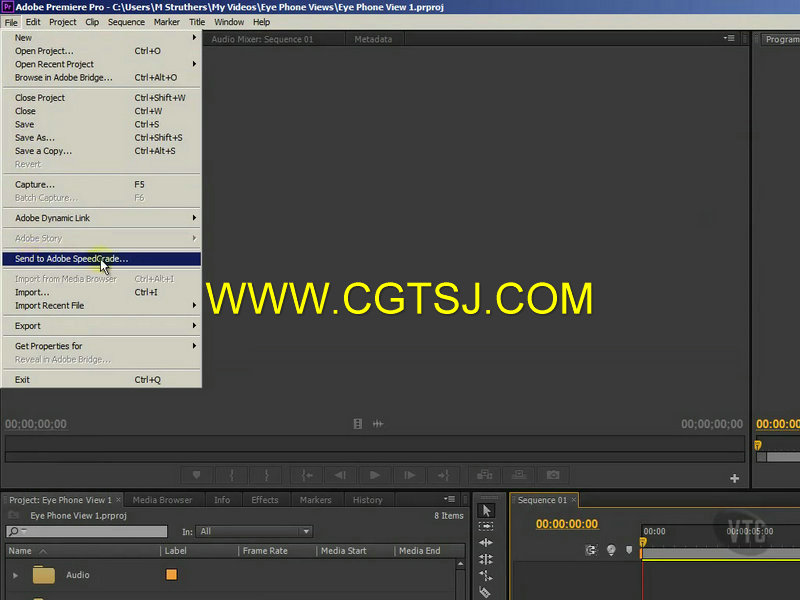Play the Source monitor clip
The height and width of the screenshot is (600, 800).
coord(374,476)
